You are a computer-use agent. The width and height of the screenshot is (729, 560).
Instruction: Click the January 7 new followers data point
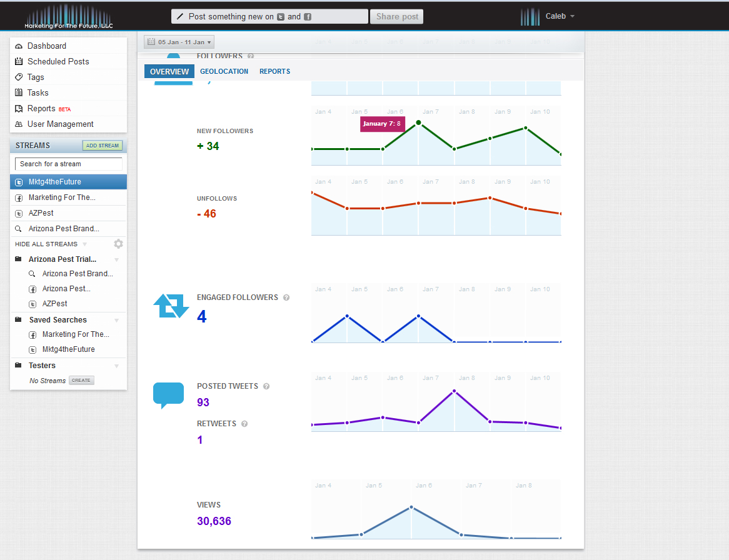(x=418, y=122)
